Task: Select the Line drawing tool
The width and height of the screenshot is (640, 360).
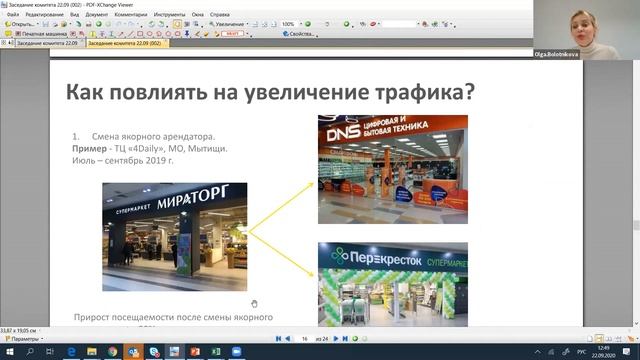Action: [x=131, y=33]
